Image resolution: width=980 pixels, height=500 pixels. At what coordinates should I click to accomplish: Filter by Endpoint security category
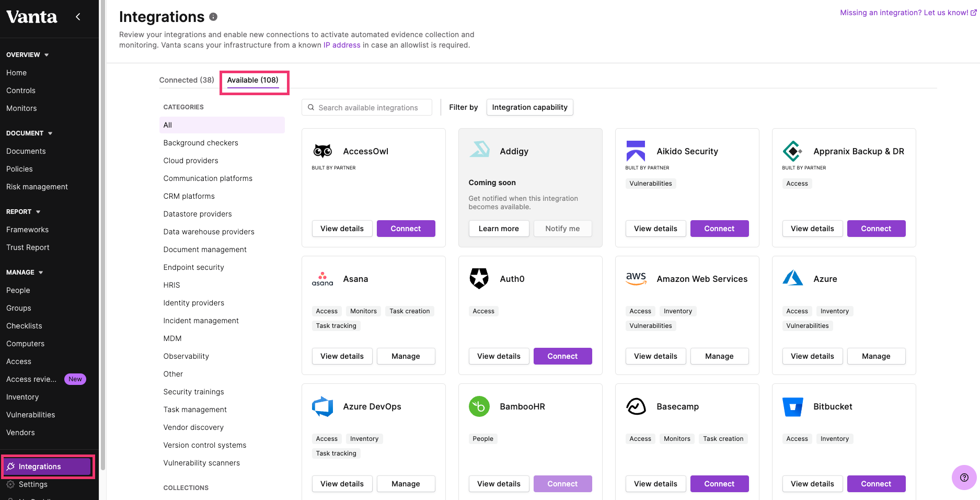click(x=193, y=267)
